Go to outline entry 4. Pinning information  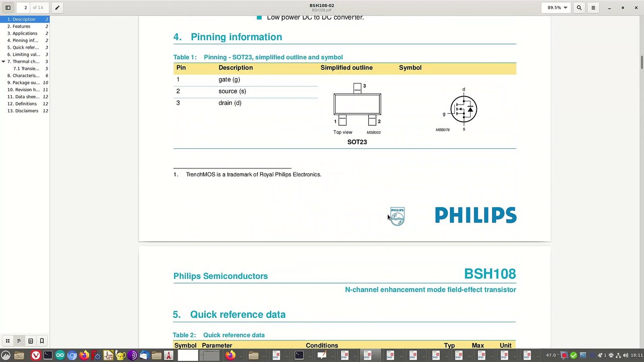pyautogui.click(x=25, y=40)
